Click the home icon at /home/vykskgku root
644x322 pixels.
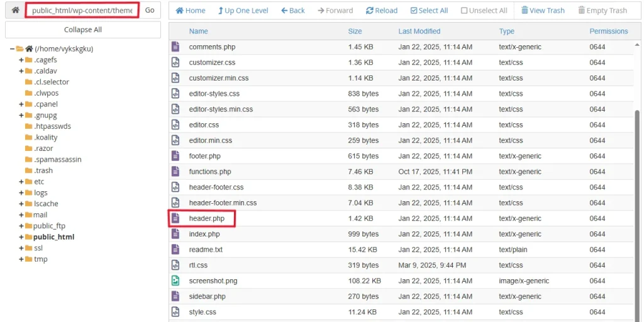click(29, 49)
